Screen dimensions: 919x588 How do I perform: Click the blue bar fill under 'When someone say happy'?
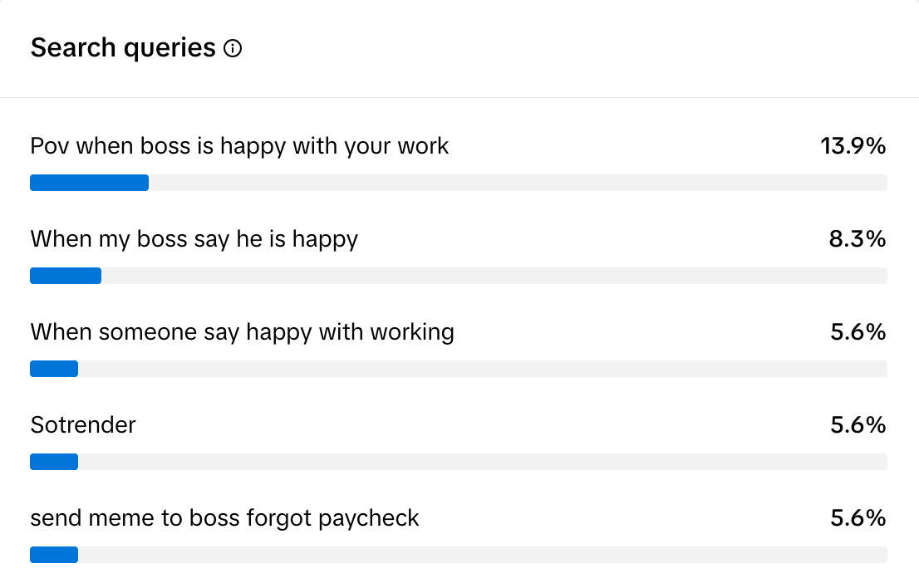tap(54, 369)
